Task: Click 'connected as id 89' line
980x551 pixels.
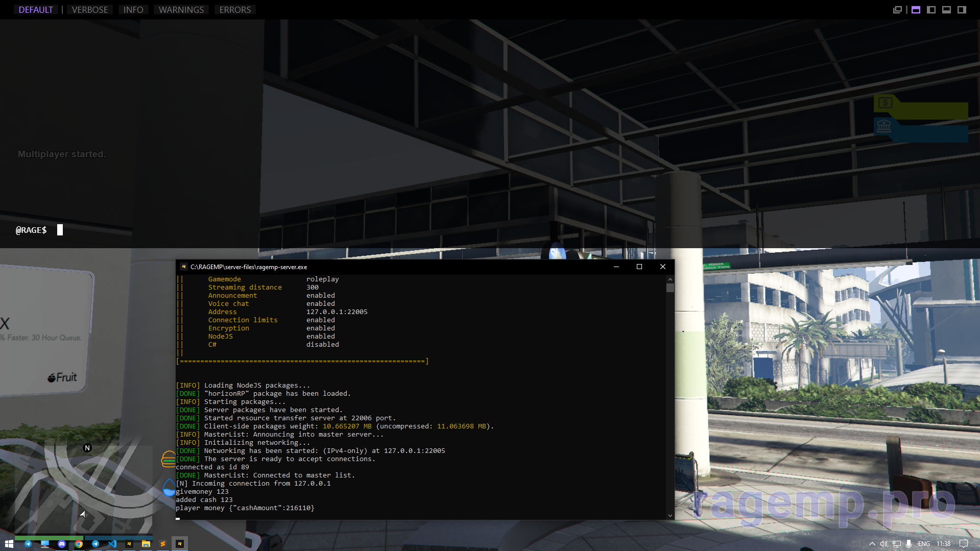Action: pyautogui.click(x=212, y=467)
